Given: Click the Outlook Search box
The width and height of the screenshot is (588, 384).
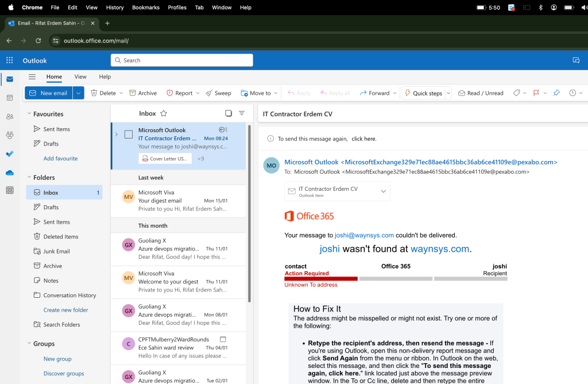Looking at the screenshot, I should pos(182,60).
